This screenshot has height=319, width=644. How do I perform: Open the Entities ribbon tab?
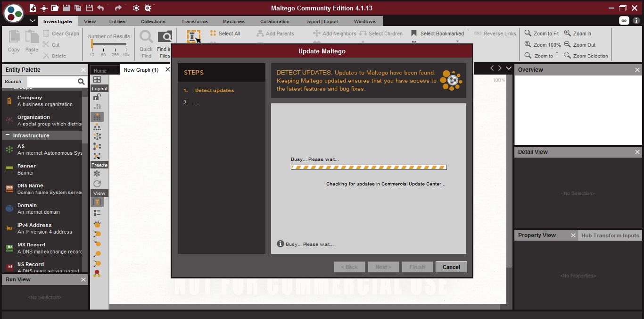[117, 21]
